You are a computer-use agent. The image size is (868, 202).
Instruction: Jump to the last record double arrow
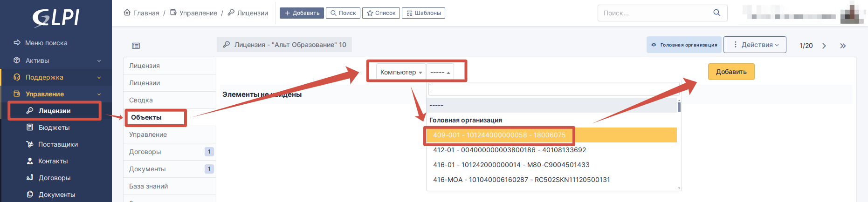pos(843,46)
